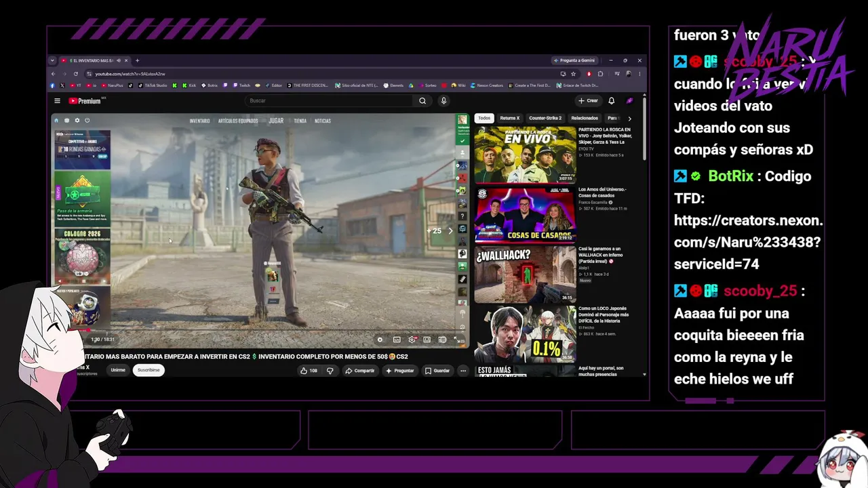Image resolution: width=868 pixels, height=488 pixels.
Task: Open the Facebook bookmark
Action: point(52,85)
